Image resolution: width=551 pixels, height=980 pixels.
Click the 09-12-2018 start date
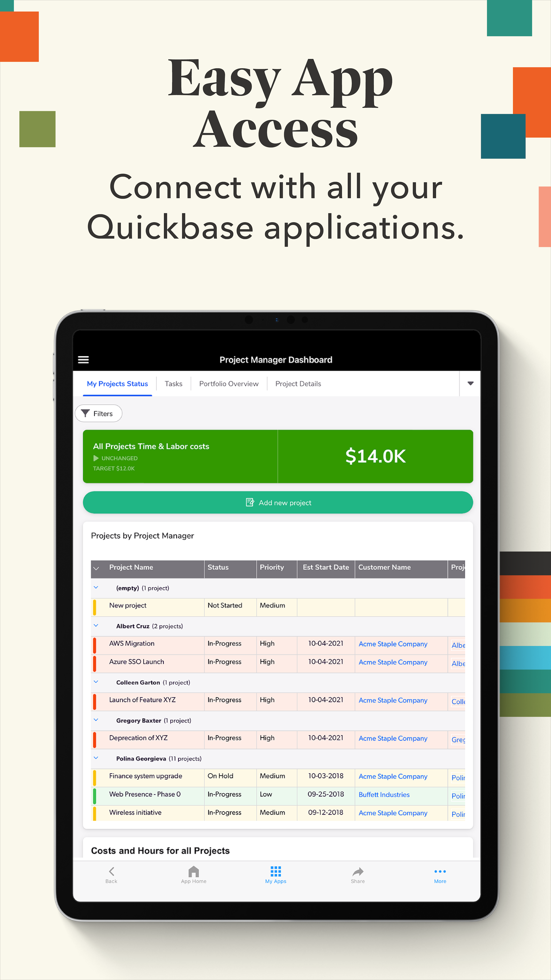pos(325,812)
